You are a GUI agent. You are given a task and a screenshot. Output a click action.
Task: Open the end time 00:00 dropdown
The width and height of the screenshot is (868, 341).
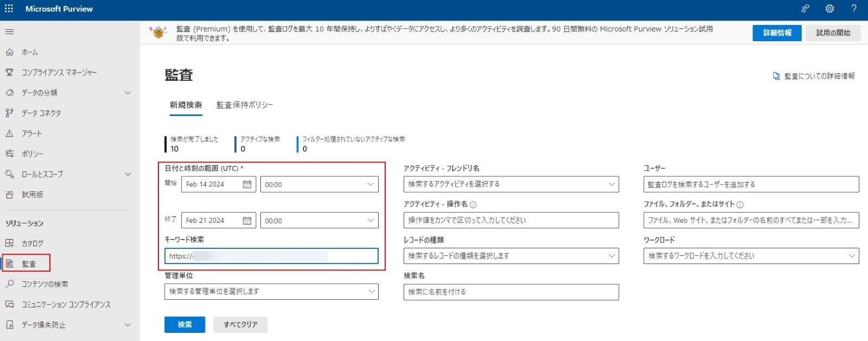tap(320, 221)
